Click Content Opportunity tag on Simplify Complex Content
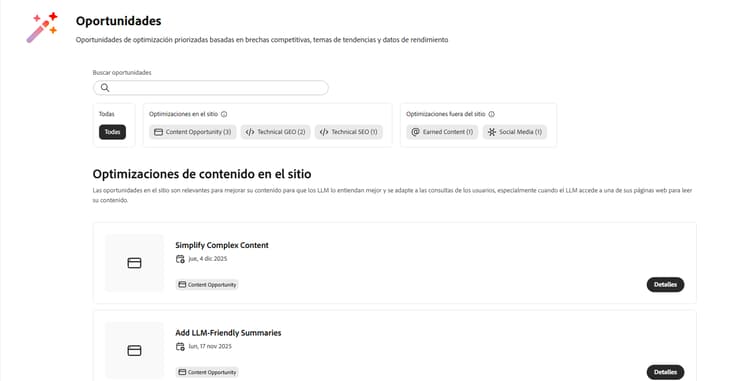Image resolution: width=750 pixels, height=381 pixels. (x=207, y=284)
